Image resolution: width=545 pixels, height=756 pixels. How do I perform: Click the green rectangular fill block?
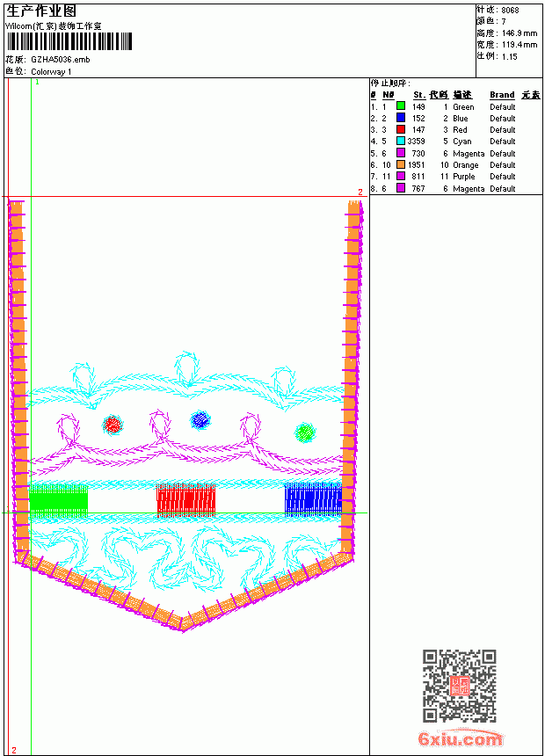pos(58,501)
